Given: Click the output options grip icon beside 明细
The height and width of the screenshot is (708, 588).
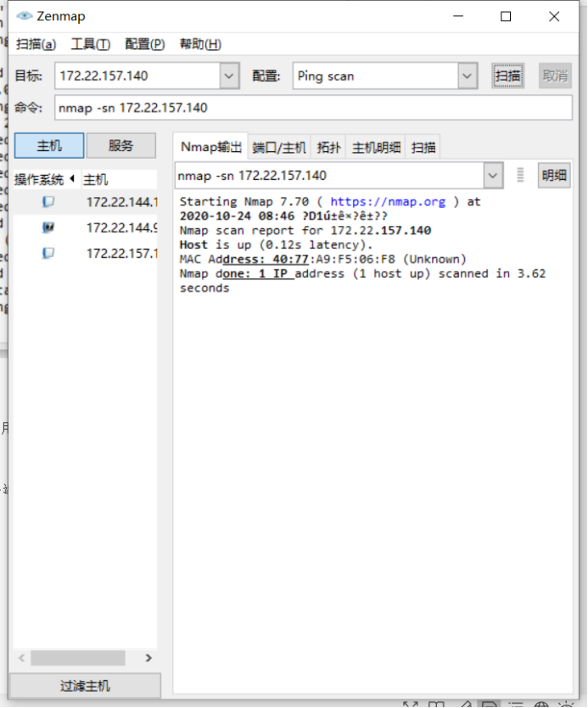Looking at the screenshot, I should [x=520, y=175].
